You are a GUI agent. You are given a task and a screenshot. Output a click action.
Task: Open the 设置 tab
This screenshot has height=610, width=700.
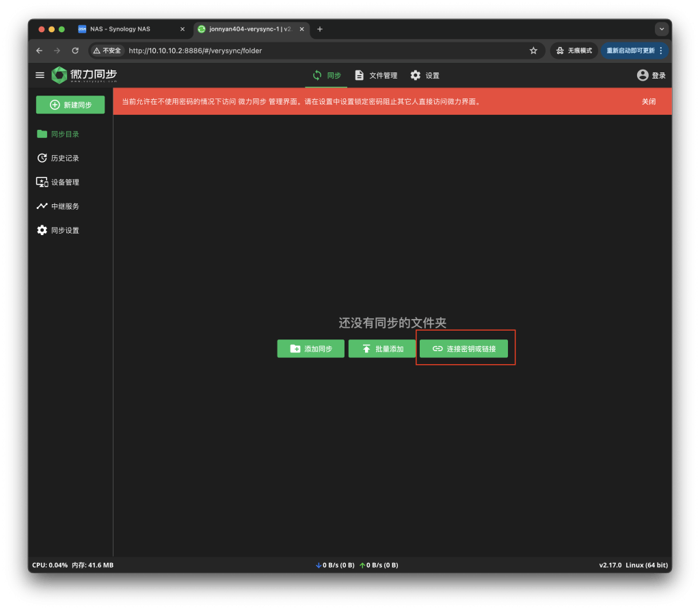coord(425,75)
